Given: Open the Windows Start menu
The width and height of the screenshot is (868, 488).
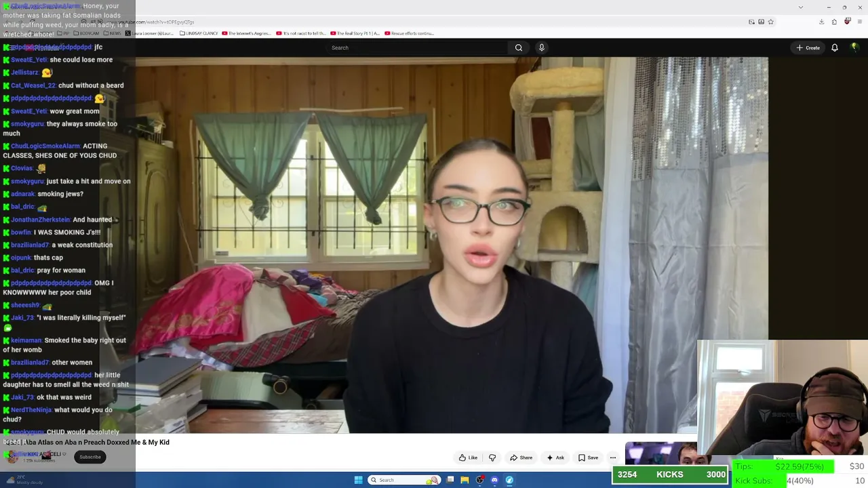Looking at the screenshot, I should (x=358, y=480).
